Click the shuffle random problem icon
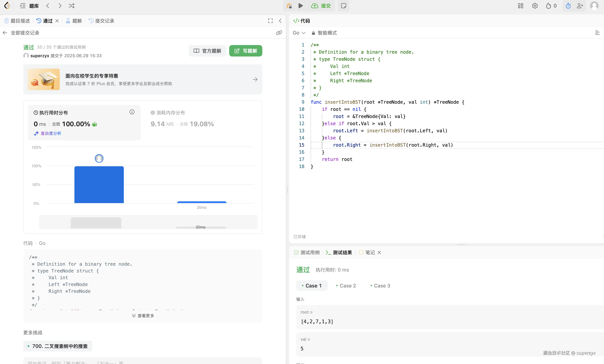604x364 pixels. [x=71, y=6]
